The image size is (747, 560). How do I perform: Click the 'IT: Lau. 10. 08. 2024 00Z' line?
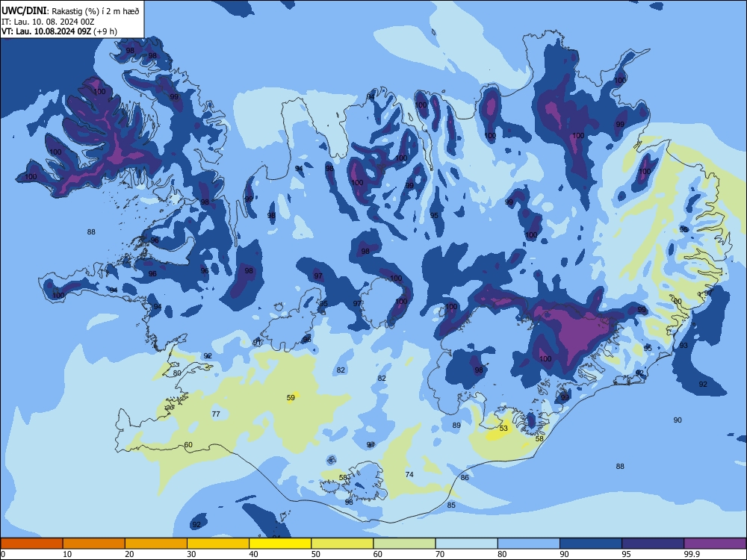[48, 22]
